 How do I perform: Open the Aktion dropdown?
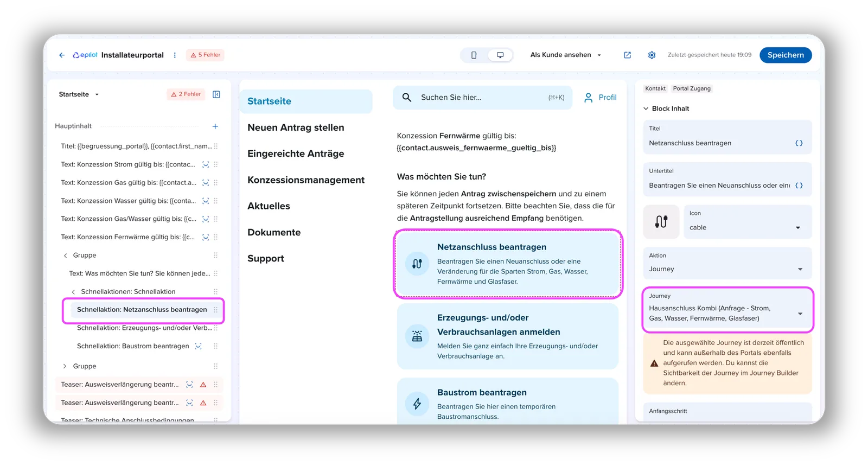tap(727, 264)
